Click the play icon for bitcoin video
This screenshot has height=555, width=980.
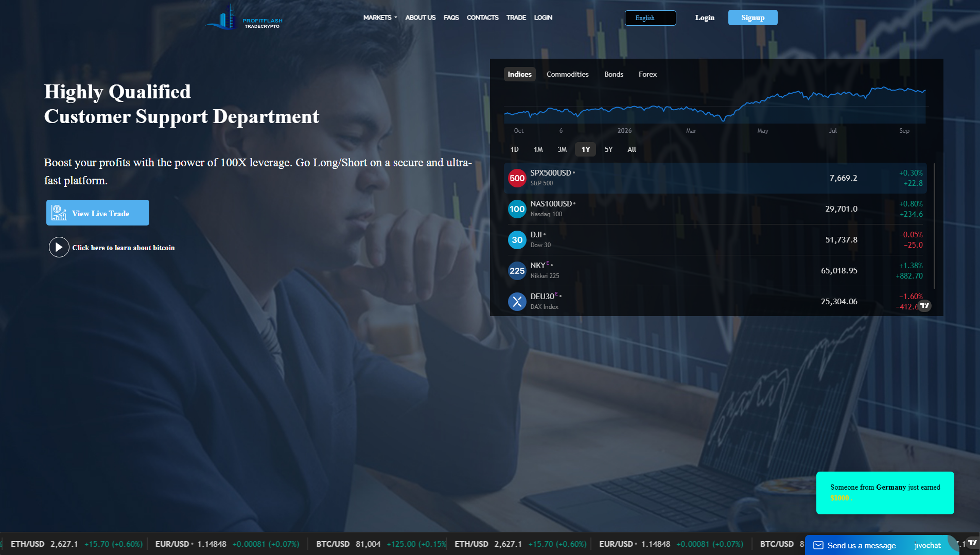tap(59, 247)
